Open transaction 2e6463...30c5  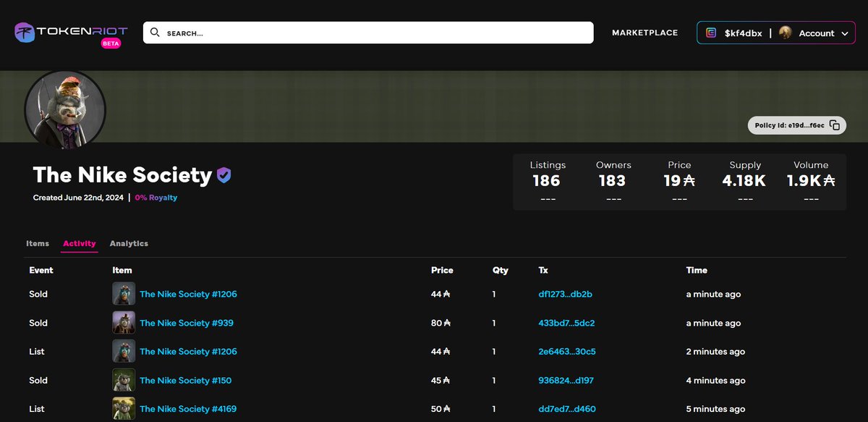pyautogui.click(x=567, y=352)
